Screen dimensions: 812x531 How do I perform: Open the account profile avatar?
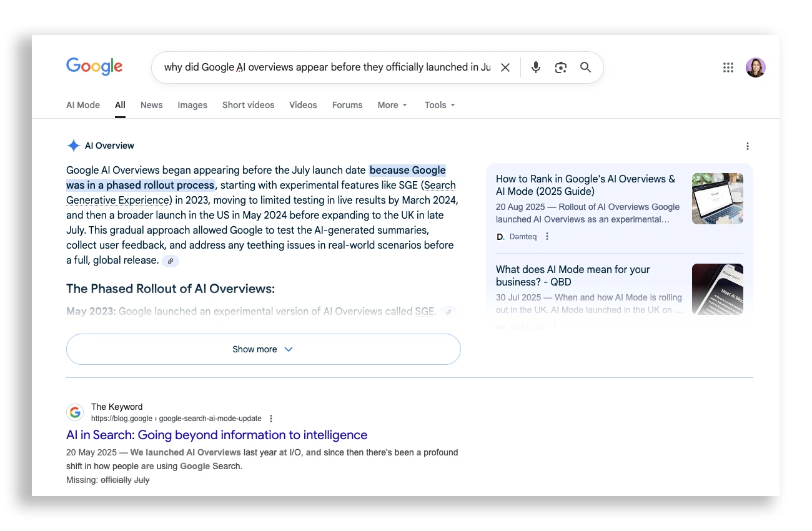[755, 67]
